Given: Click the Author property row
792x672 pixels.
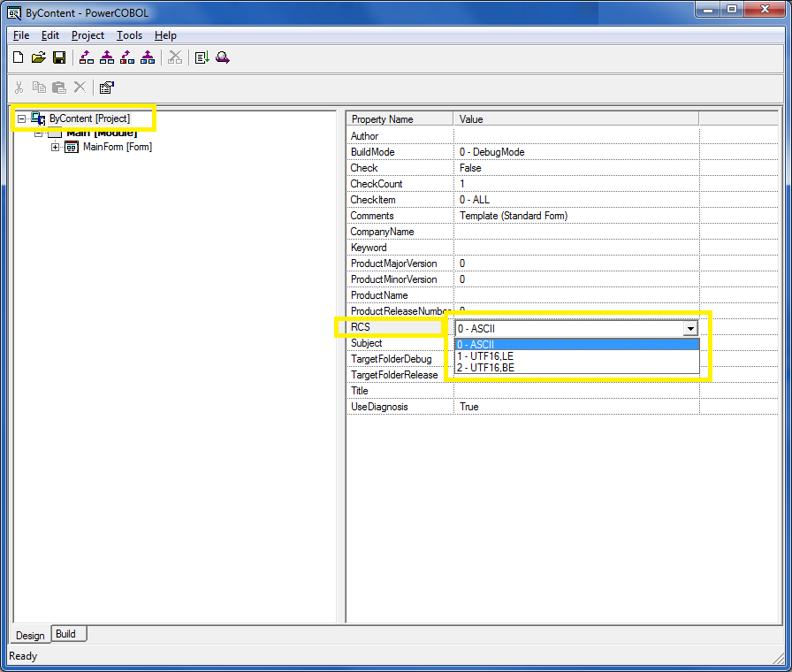Looking at the screenshot, I should pyautogui.click(x=562, y=136).
